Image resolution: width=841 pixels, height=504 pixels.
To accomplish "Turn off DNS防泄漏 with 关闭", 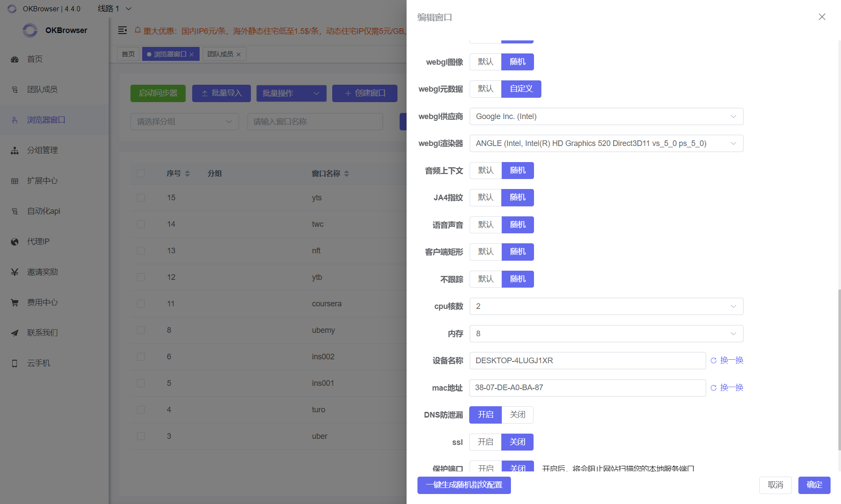I will [x=517, y=415].
